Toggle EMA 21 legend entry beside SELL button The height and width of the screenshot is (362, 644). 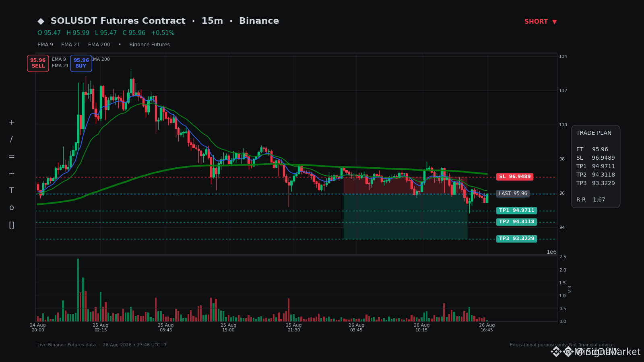pyautogui.click(x=60, y=66)
